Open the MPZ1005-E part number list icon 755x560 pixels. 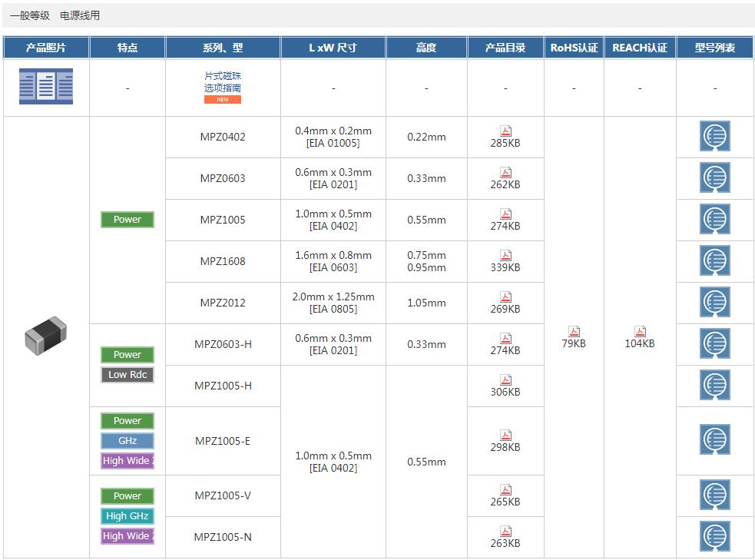pyautogui.click(x=714, y=440)
